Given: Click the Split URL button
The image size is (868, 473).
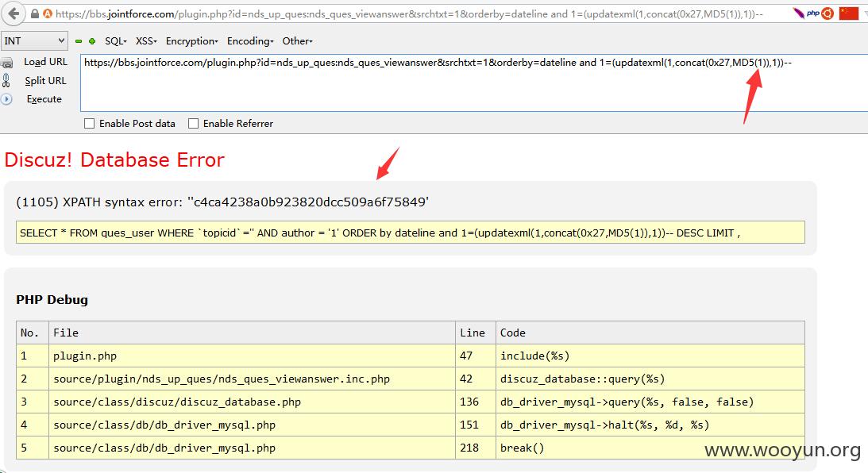Looking at the screenshot, I should coord(45,81).
